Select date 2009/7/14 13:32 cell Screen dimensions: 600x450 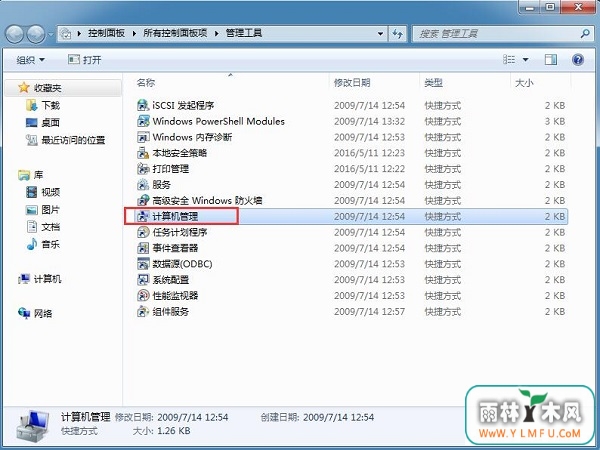(369, 121)
